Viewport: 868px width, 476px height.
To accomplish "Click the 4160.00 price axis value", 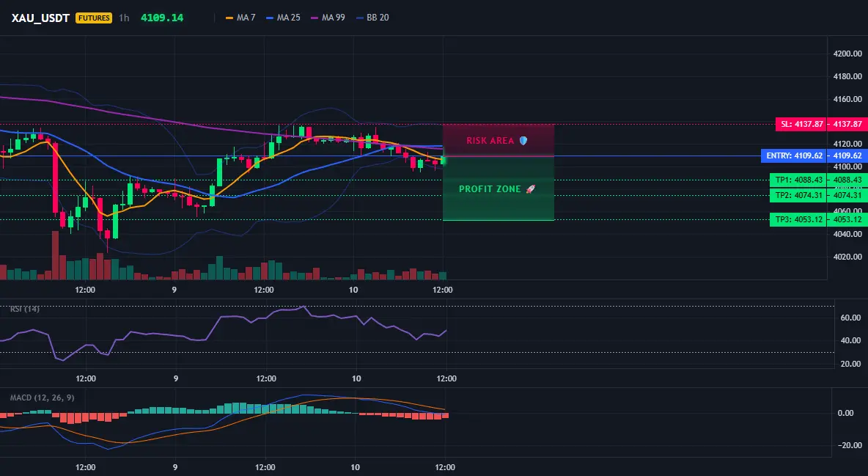I will tap(847, 99).
